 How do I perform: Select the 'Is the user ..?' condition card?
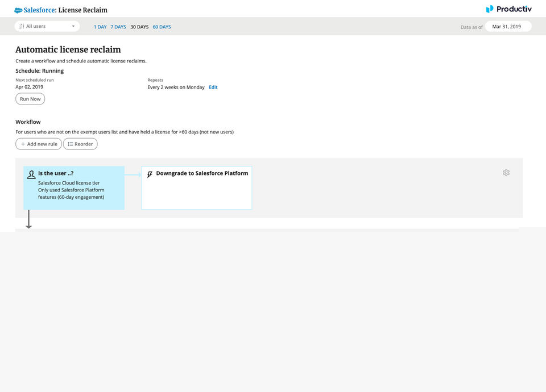[x=74, y=188]
